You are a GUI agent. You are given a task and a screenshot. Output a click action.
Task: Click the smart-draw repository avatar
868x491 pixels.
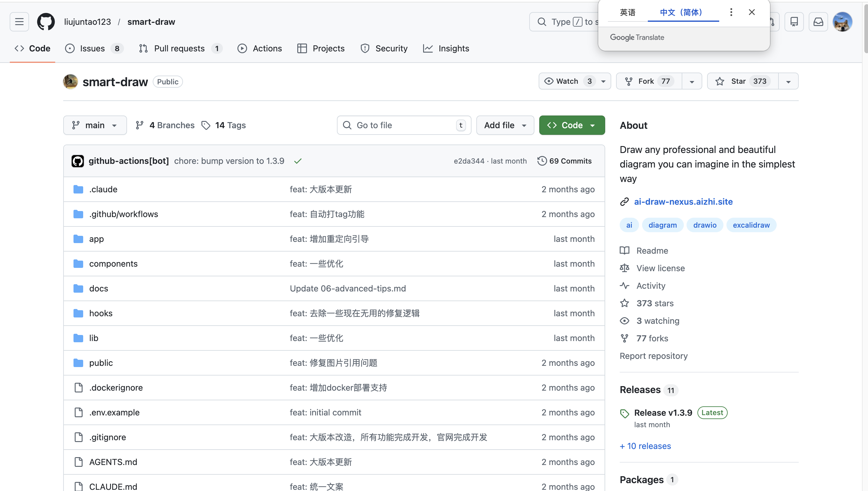pos(70,82)
